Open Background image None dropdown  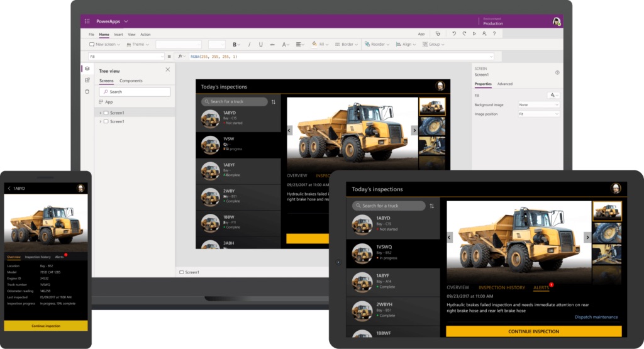tap(538, 104)
